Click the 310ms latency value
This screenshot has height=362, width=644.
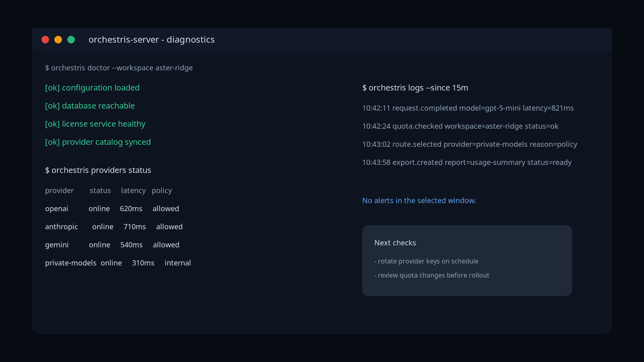click(143, 263)
